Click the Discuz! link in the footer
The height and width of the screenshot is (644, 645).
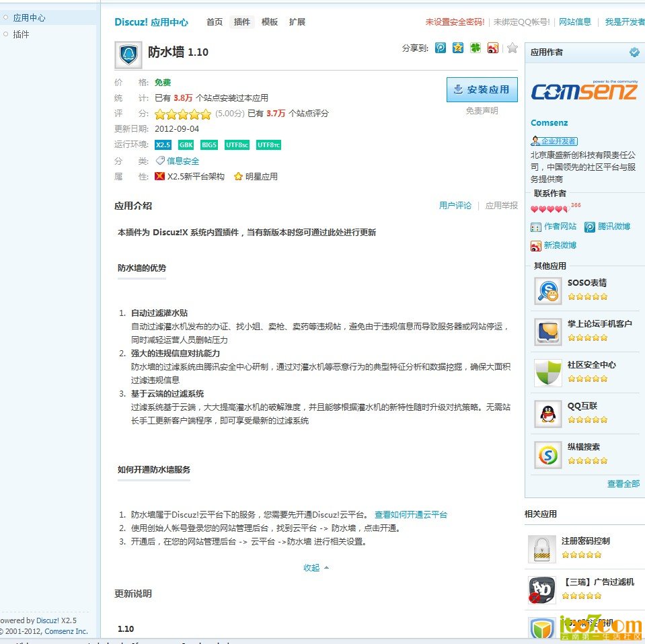(x=48, y=620)
